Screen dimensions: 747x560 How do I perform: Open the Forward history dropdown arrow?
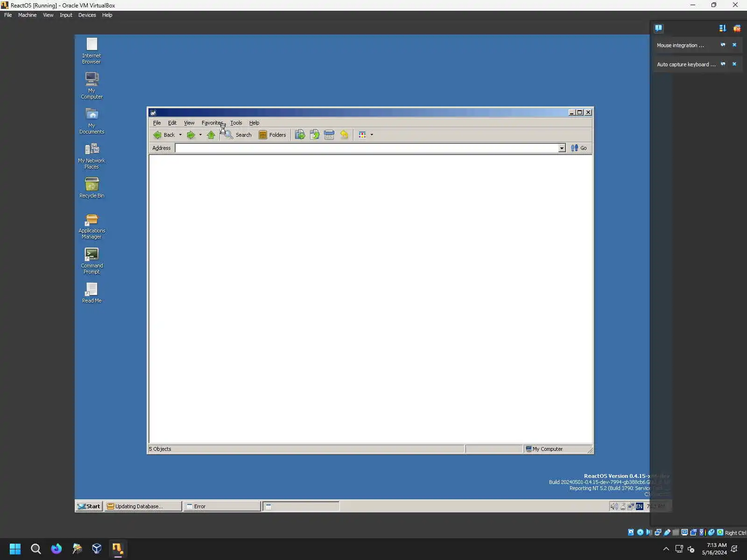tap(200, 135)
